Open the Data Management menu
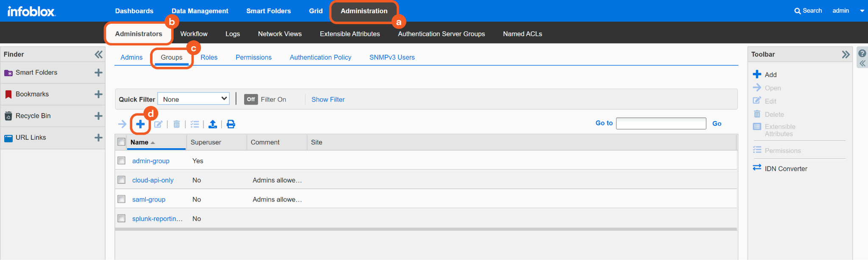Image resolution: width=868 pixels, height=260 pixels. 200,11
